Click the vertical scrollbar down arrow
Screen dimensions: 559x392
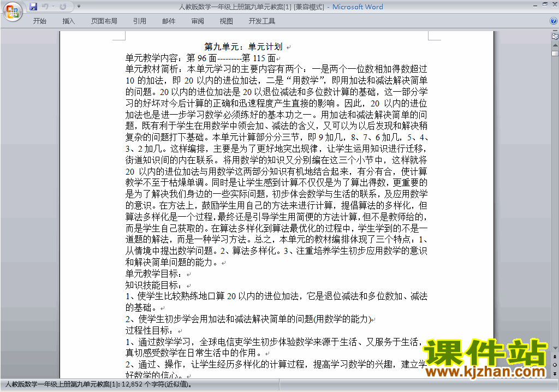555,348
